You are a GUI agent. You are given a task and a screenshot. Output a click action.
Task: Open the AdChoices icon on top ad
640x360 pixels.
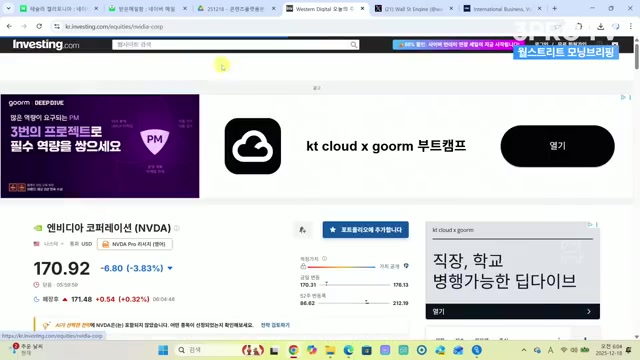(623, 98)
